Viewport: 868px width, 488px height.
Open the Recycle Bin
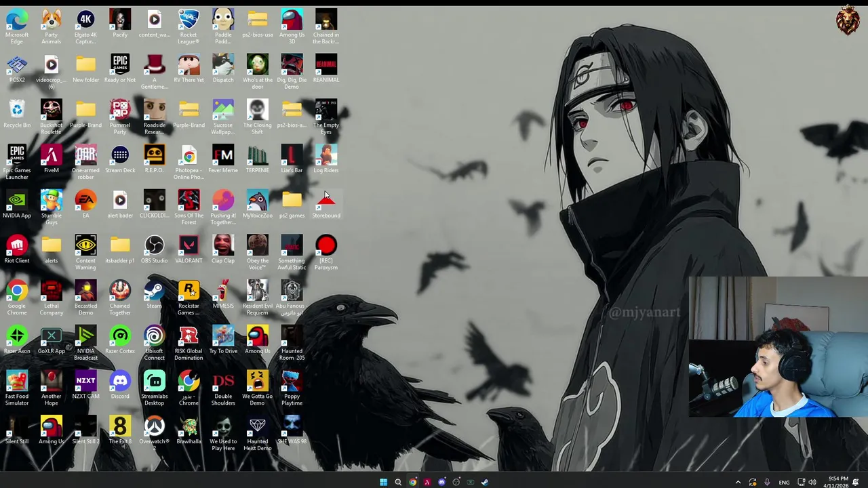pyautogui.click(x=17, y=114)
